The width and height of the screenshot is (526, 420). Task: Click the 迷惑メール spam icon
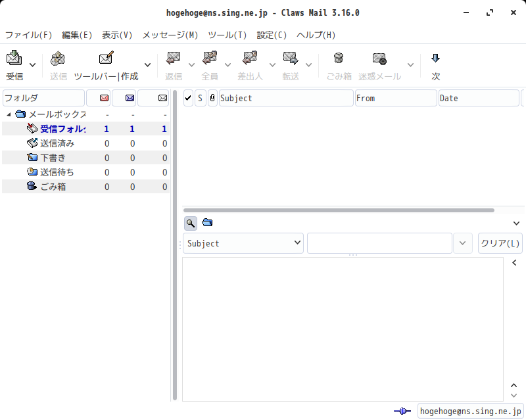379,58
